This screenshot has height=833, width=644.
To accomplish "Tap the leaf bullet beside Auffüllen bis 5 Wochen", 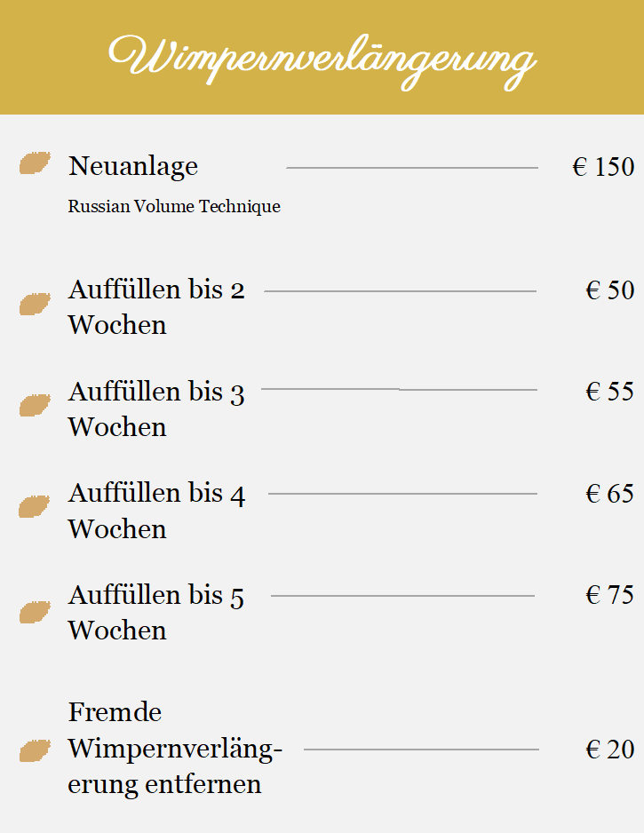I will tap(35, 612).
